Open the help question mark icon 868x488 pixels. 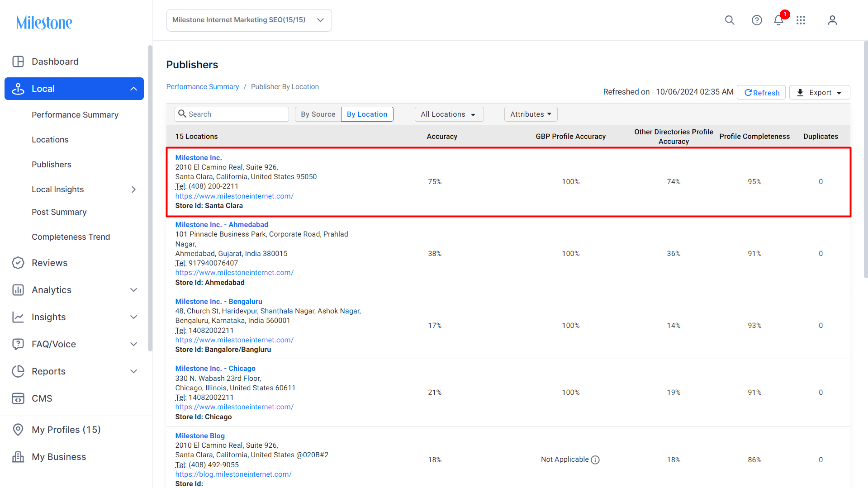(x=757, y=20)
